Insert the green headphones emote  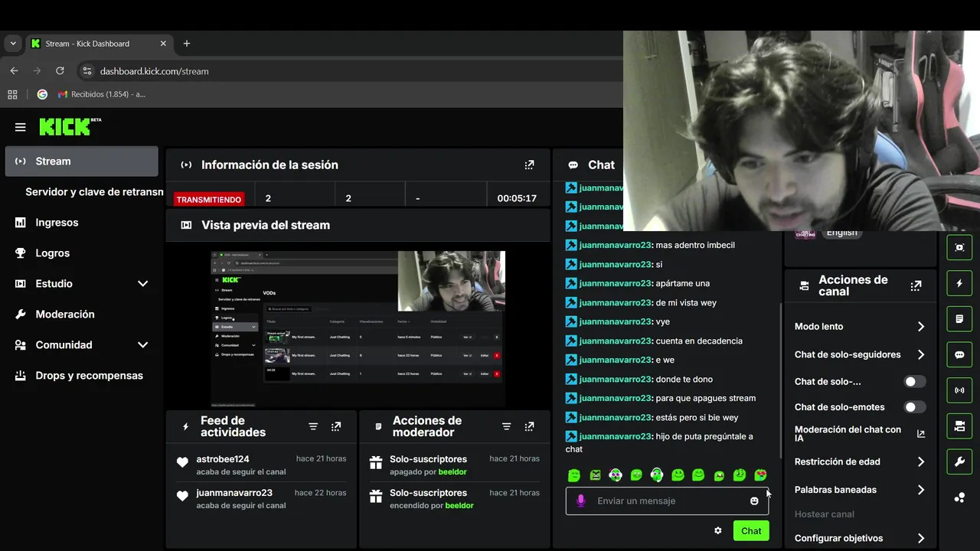point(657,475)
